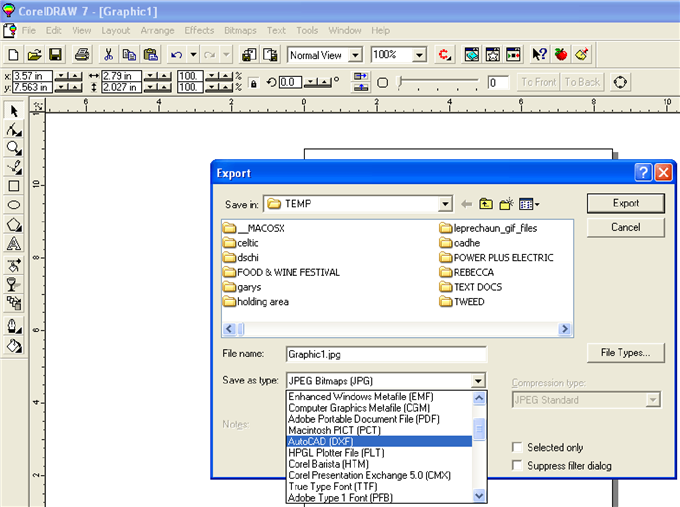Screen dimensions: 680x507
Task: Toggle the lock ratio padlock button
Action: [x=254, y=82]
